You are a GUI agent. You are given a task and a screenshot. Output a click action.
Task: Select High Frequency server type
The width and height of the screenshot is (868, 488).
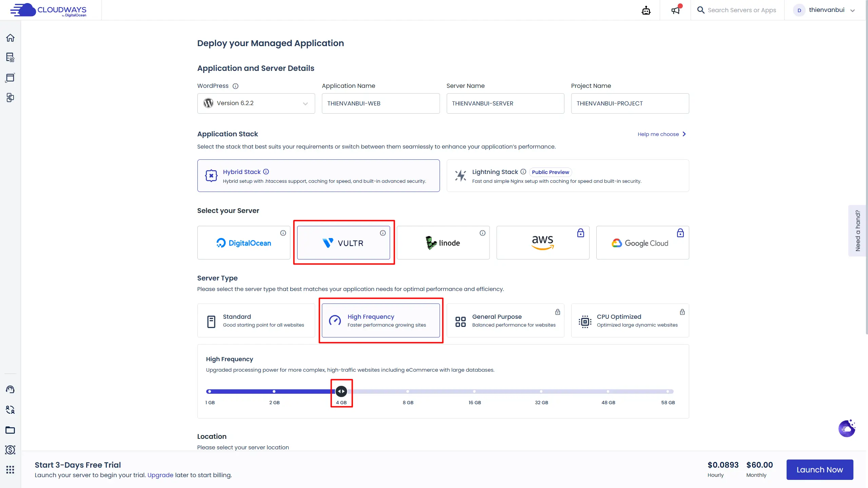click(381, 320)
